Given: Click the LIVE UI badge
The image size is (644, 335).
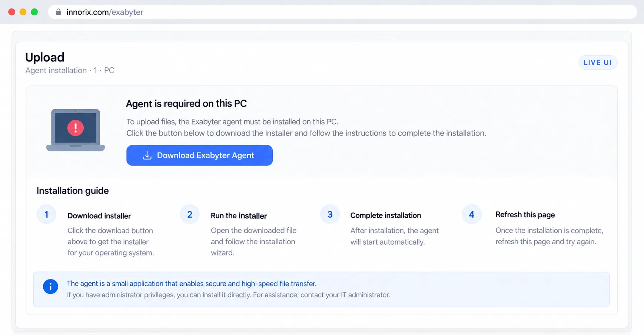Looking at the screenshot, I should (598, 63).
